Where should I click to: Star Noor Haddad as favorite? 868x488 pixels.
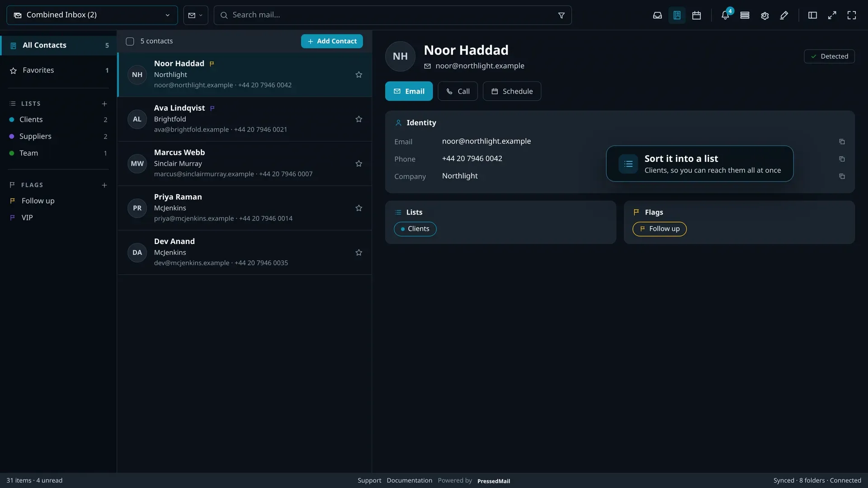click(359, 75)
